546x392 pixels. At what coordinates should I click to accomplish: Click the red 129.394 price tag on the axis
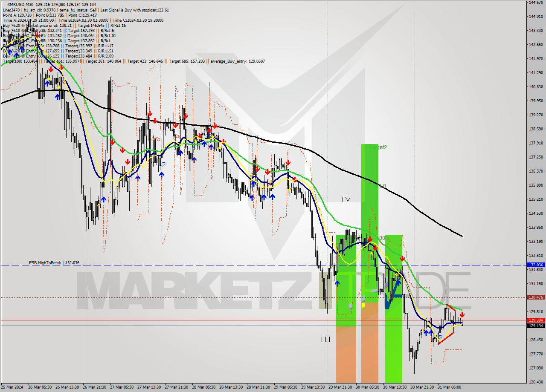click(536, 320)
